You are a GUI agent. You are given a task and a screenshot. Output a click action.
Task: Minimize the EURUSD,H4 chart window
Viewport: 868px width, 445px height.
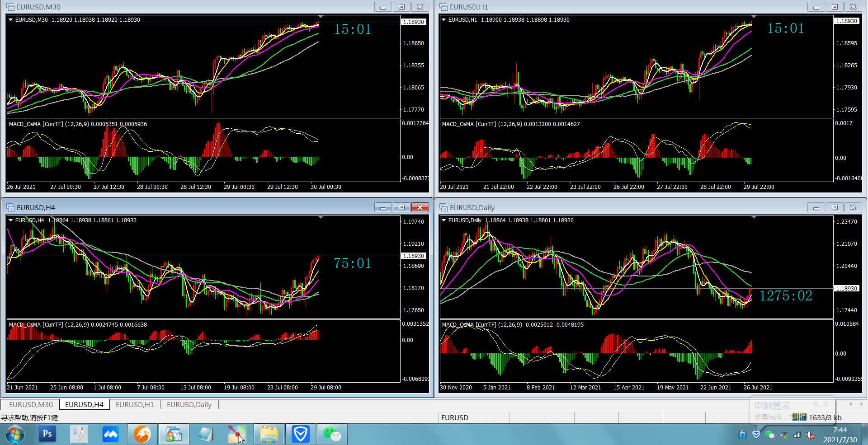[383, 207]
